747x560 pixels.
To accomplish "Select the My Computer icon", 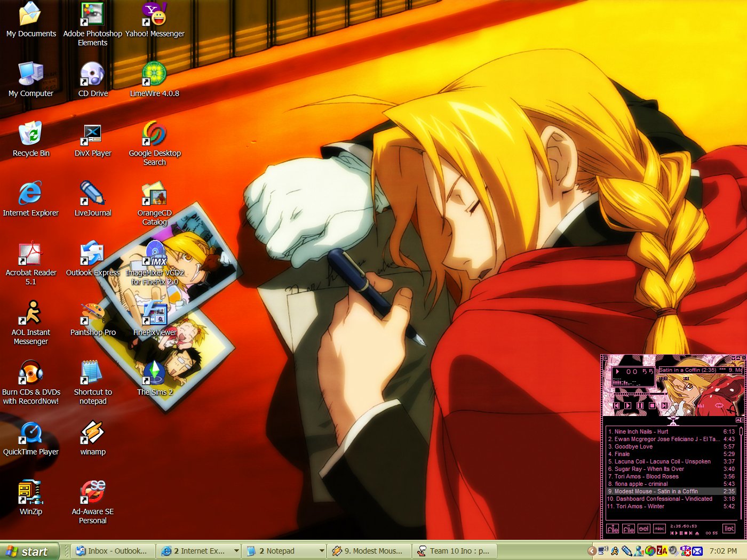I will point(31,80).
